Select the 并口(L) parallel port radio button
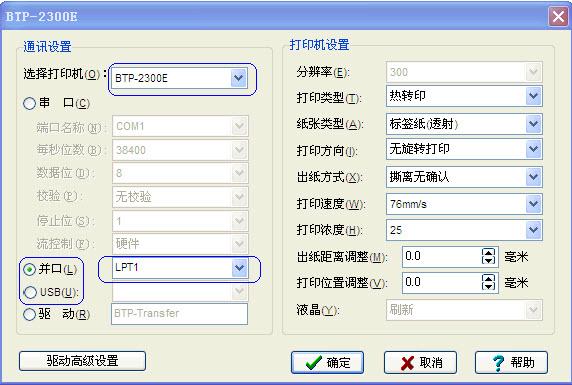Screen dimensions: 572x385 (x=29, y=269)
